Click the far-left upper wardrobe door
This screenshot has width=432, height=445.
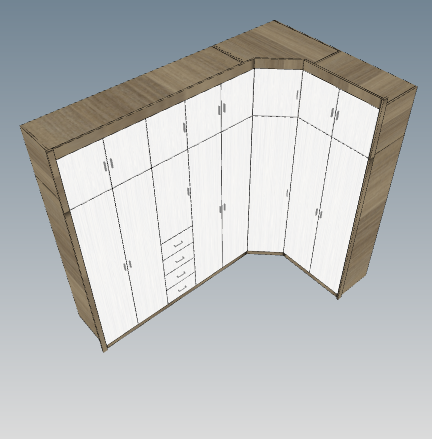(x=84, y=174)
